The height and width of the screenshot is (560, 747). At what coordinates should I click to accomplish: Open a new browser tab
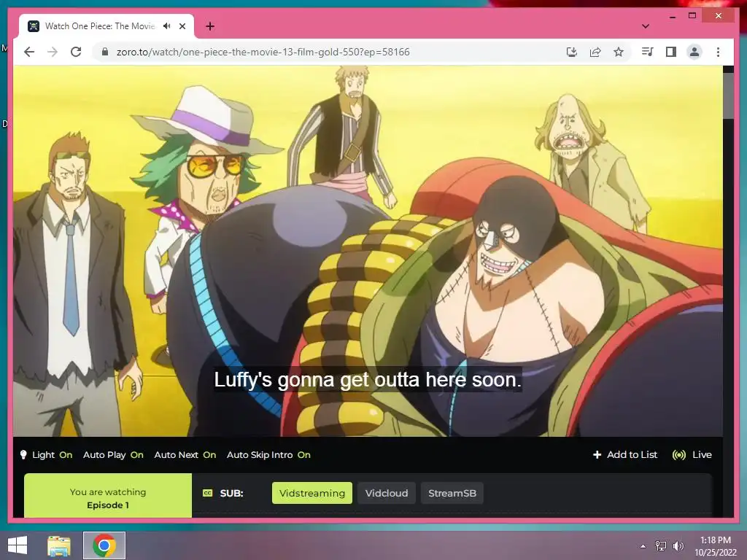coord(209,26)
